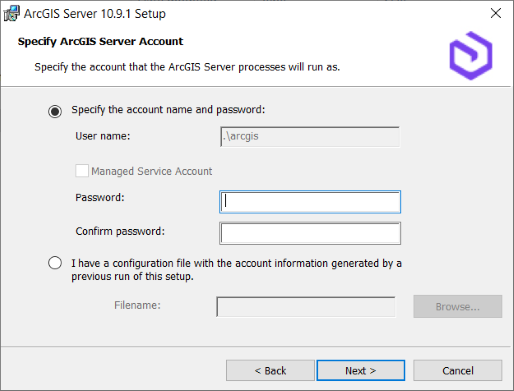Click the purple ArcGIS Server logo

coord(471,56)
